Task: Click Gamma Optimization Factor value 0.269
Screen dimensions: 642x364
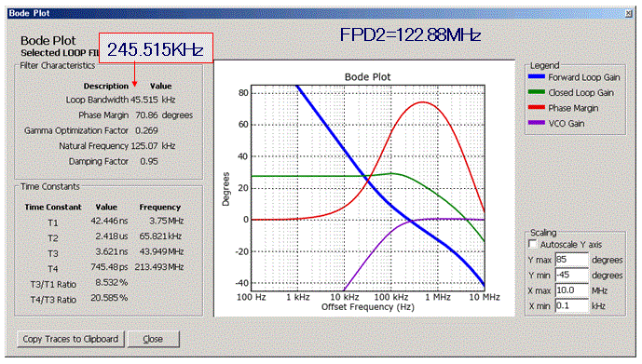Action: click(146, 131)
